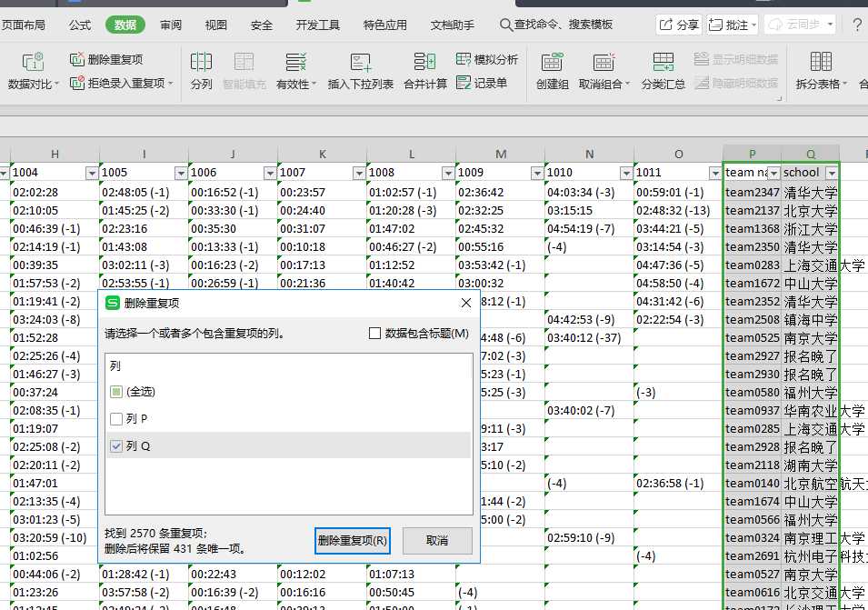Open the 合并计算 consolidate tool
This screenshot has width=868, height=610.
click(424, 71)
